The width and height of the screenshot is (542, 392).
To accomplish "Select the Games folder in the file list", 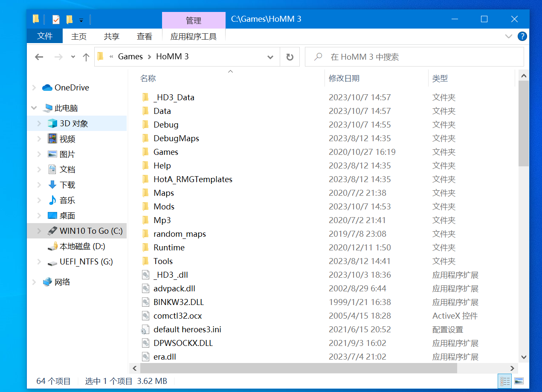I will [x=166, y=152].
